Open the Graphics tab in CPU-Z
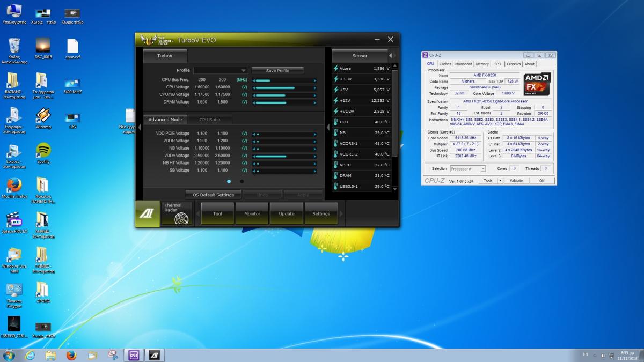The width and height of the screenshot is (644, 362). tap(514, 64)
